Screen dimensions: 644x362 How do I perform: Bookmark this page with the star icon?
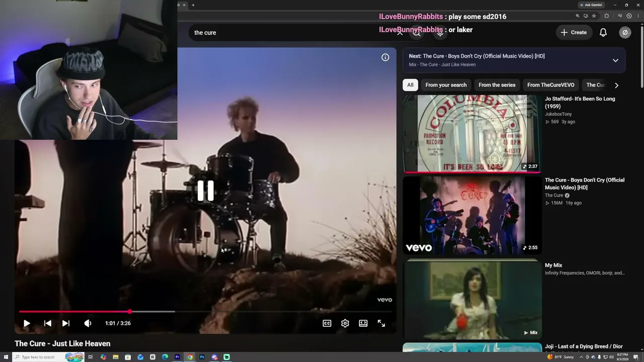tap(594, 16)
